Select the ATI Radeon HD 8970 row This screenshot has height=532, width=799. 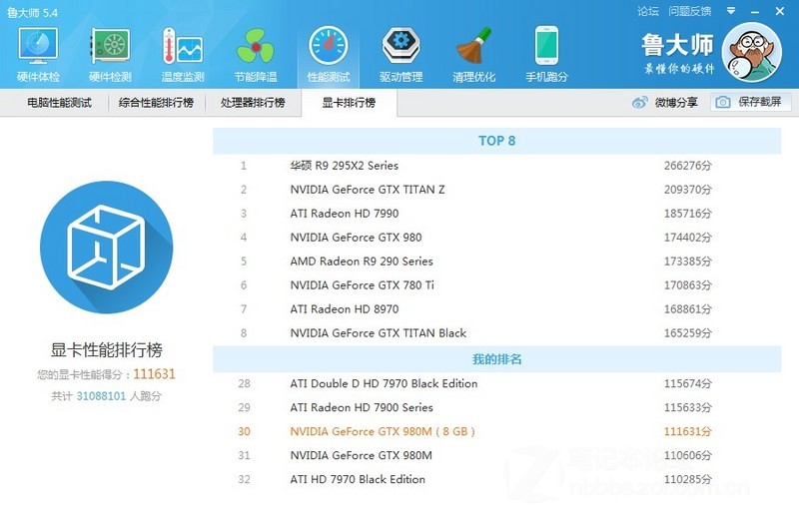tap(496, 309)
